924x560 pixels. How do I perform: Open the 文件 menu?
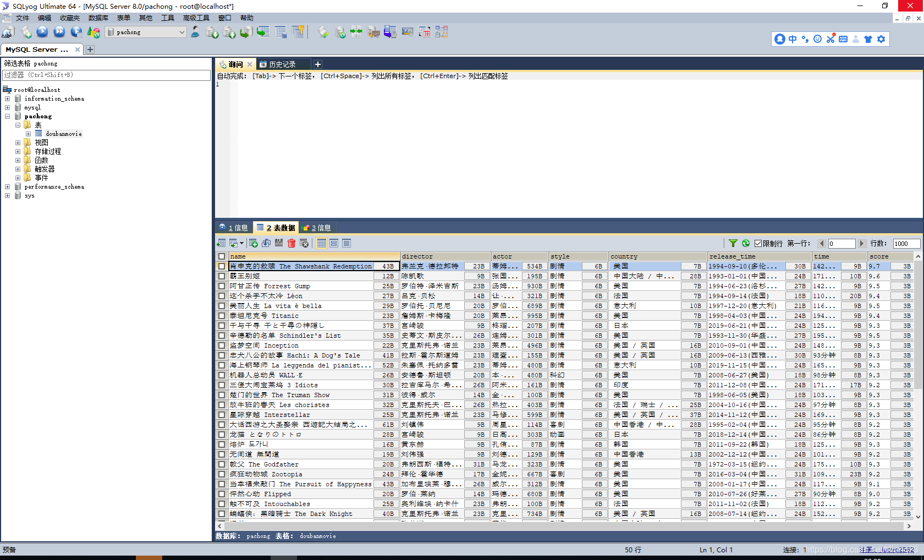(23, 18)
